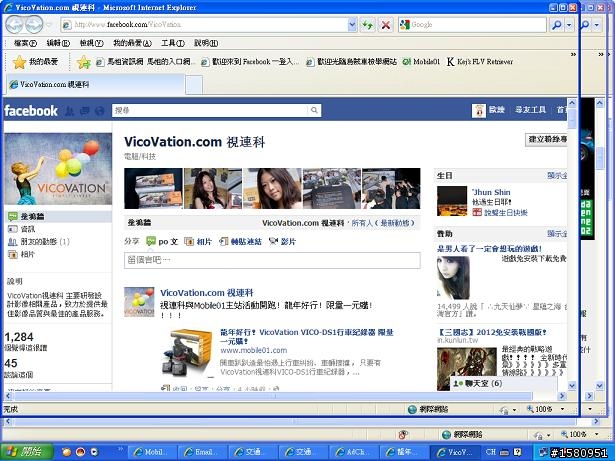Image resolution: width=615 pixels, height=461 pixels.
Task: Select the 相片 photo share option
Action: coord(198,241)
